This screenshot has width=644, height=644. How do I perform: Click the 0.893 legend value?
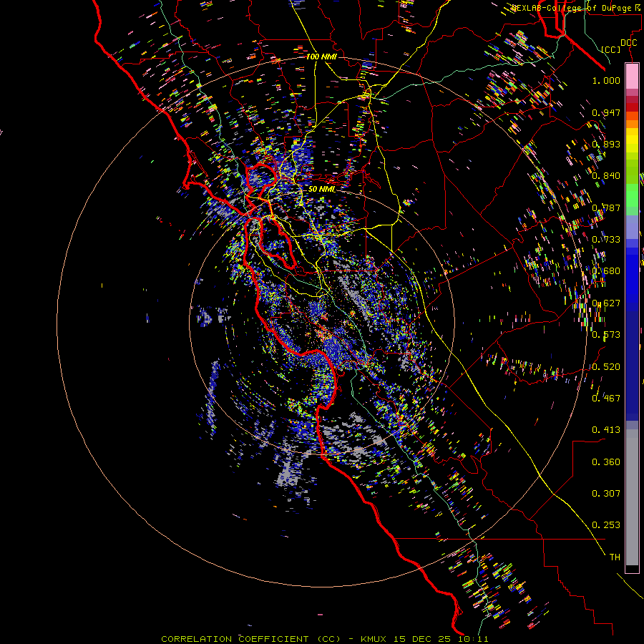(x=606, y=144)
